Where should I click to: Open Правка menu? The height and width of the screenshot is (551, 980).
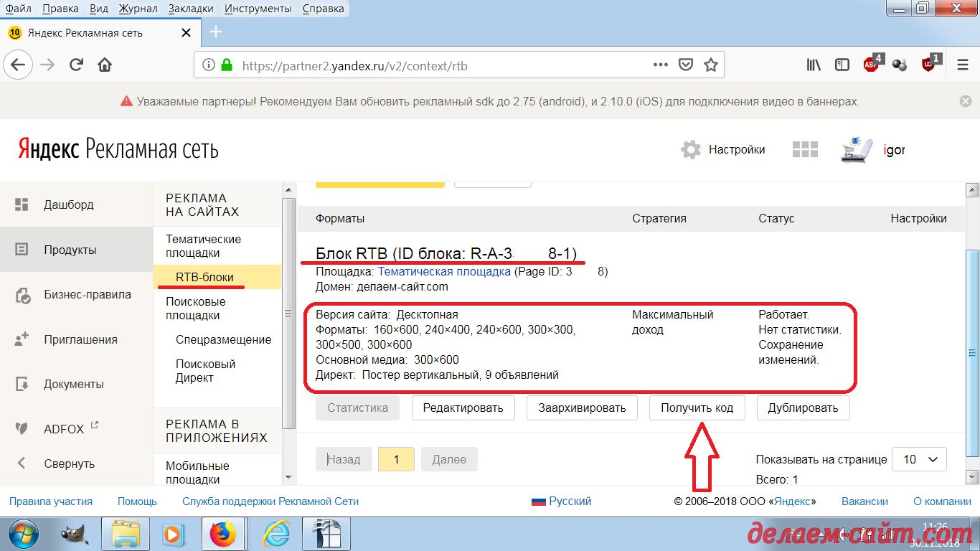pos(61,9)
